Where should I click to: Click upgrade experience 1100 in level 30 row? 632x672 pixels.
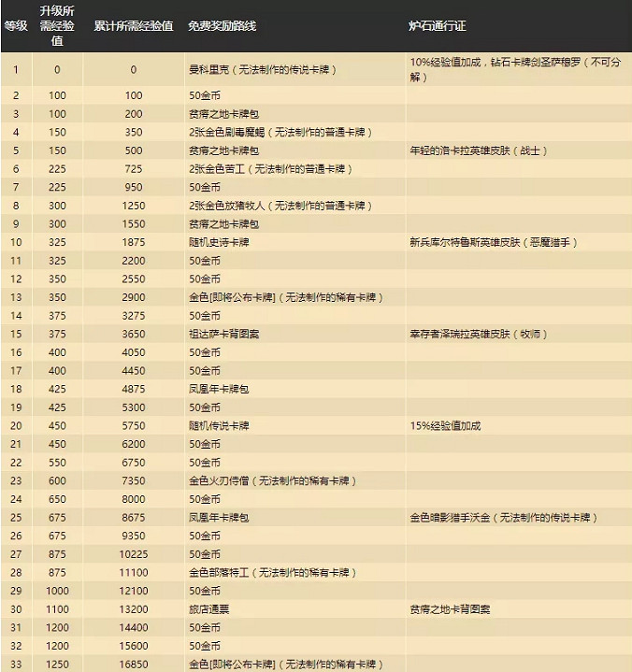pos(57,609)
